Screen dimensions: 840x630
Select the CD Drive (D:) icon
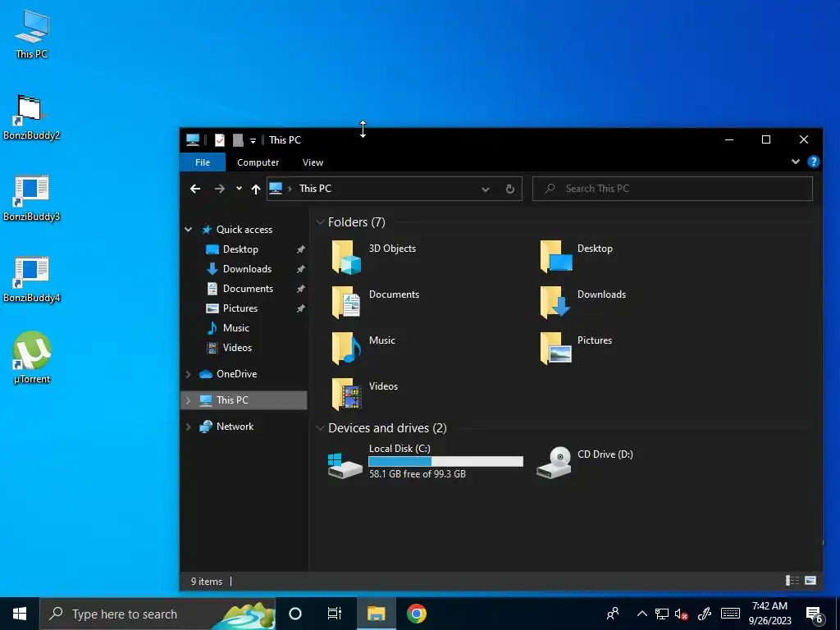(554, 463)
